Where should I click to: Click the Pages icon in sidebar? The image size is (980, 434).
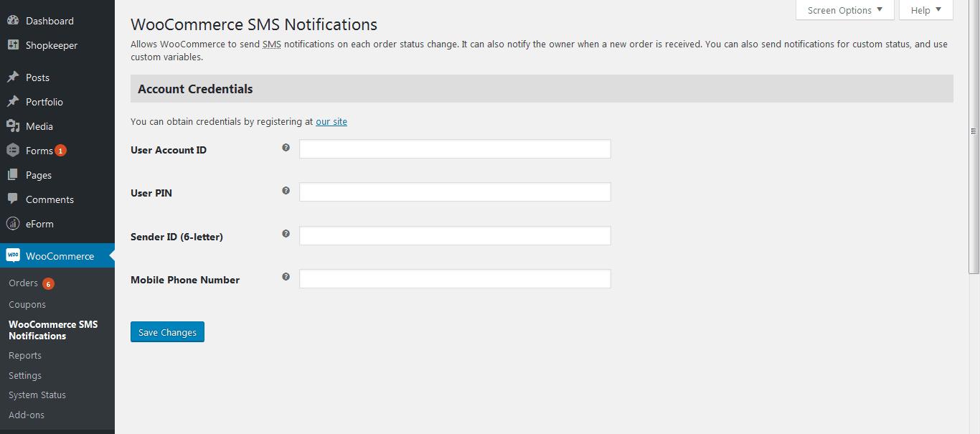click(13, 175)
